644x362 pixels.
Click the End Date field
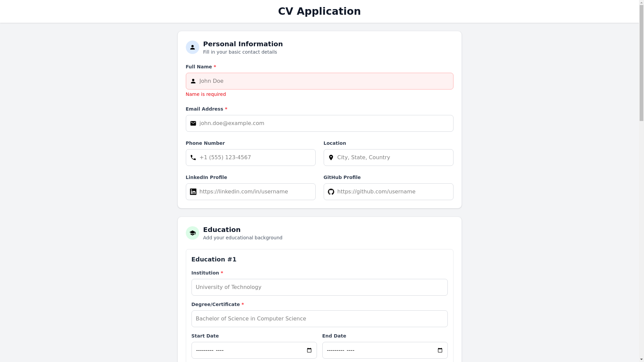coord(385,350)
